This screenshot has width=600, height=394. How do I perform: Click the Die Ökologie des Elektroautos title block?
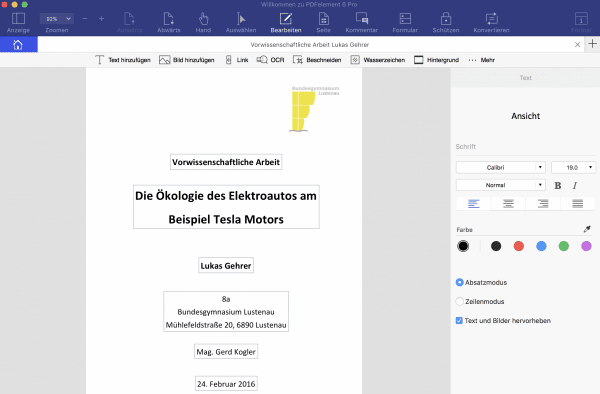pyautogui.click(x=226, y=207)
